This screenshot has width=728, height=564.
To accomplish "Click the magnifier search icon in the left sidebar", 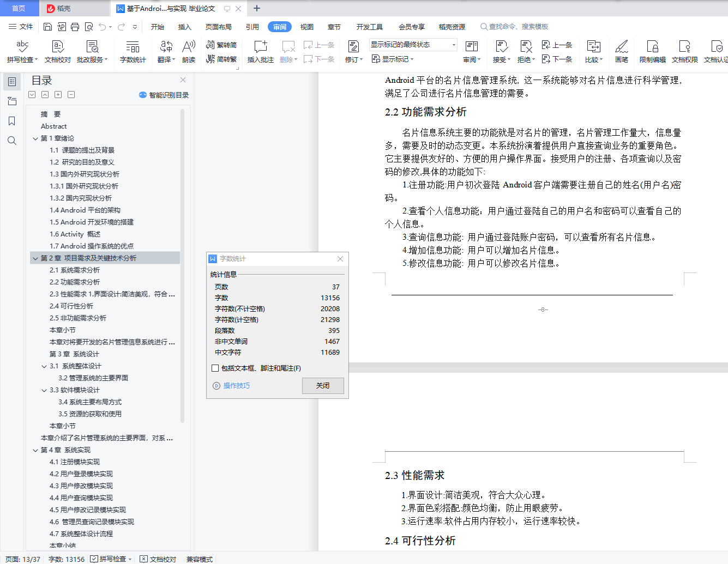I will (12, 141).
